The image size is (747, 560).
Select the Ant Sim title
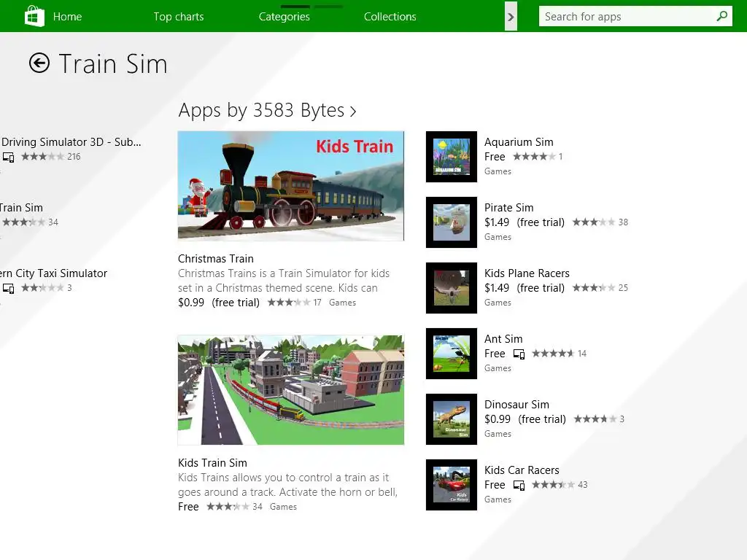tap(503, 339)
